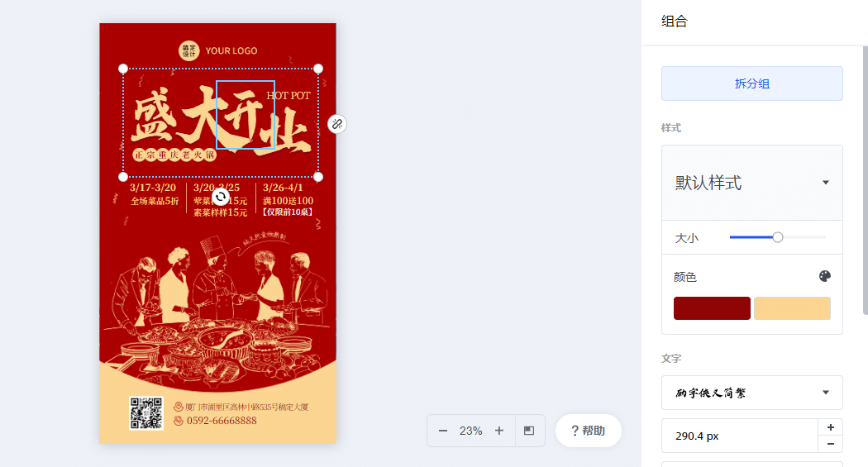Click the rotate handle below the selection

(221, 197)
